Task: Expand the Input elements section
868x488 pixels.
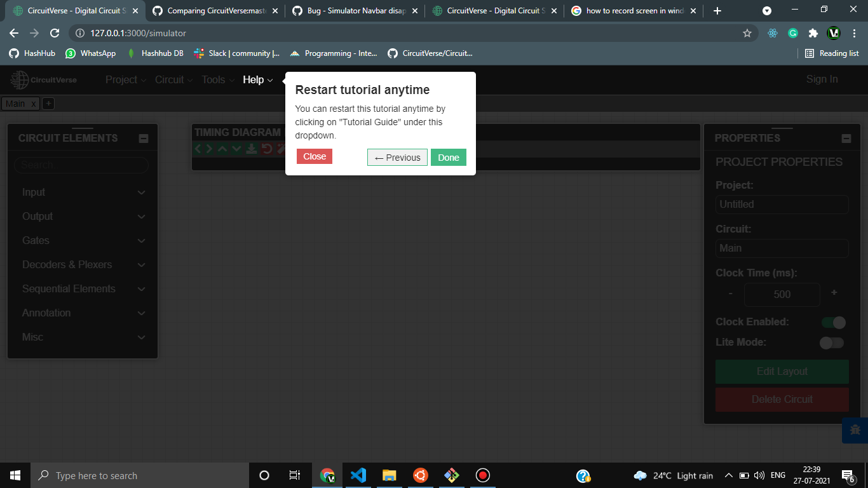Action: [83, 193]
